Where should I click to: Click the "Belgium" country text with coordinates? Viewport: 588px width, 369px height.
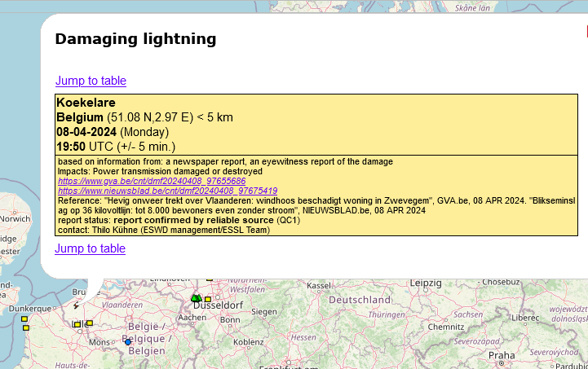tap(144, 117)
